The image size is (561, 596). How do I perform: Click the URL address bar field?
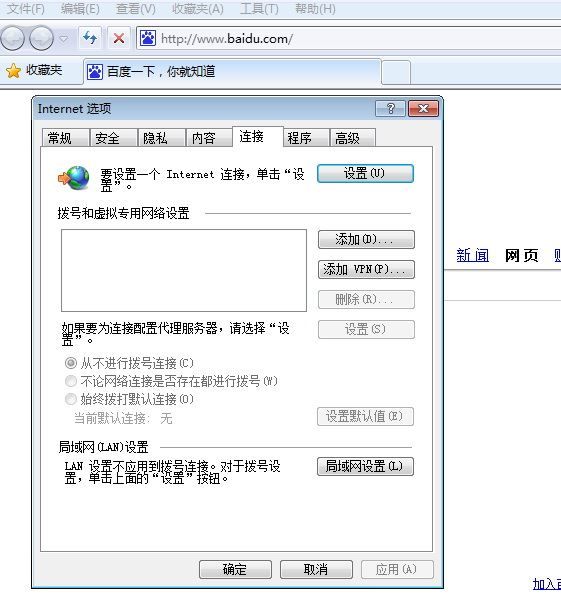pos(348,38)
